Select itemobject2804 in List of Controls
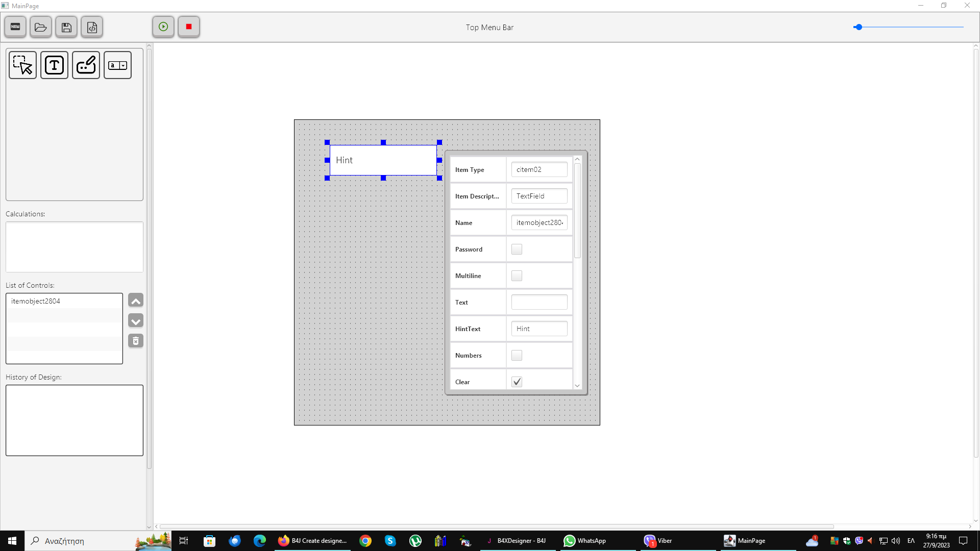Viewport: 980px width, 551px height. (x=36, y=301)
